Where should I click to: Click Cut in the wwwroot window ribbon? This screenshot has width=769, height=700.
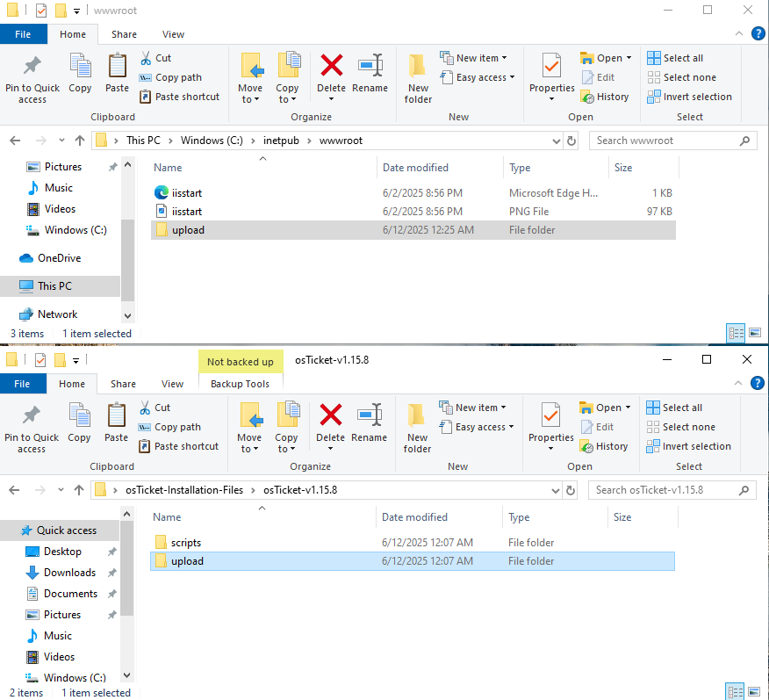coord(155,58)
